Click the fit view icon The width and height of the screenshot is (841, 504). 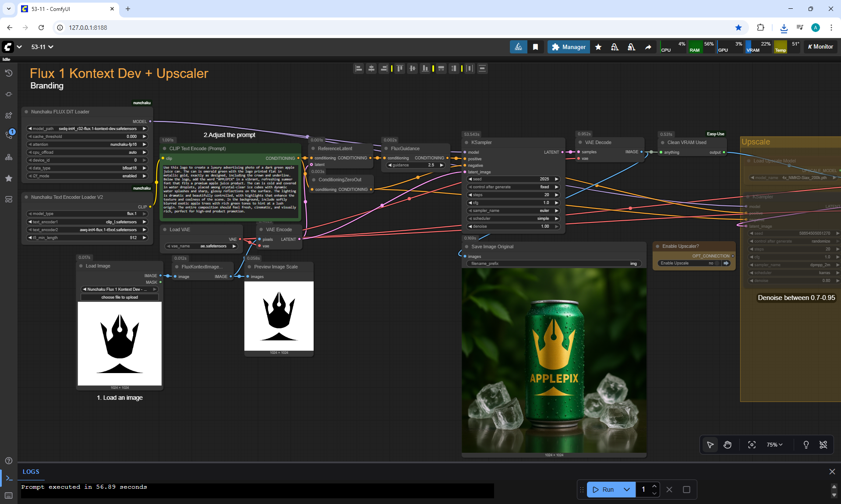pyautogui.click(x=752, y=445)
